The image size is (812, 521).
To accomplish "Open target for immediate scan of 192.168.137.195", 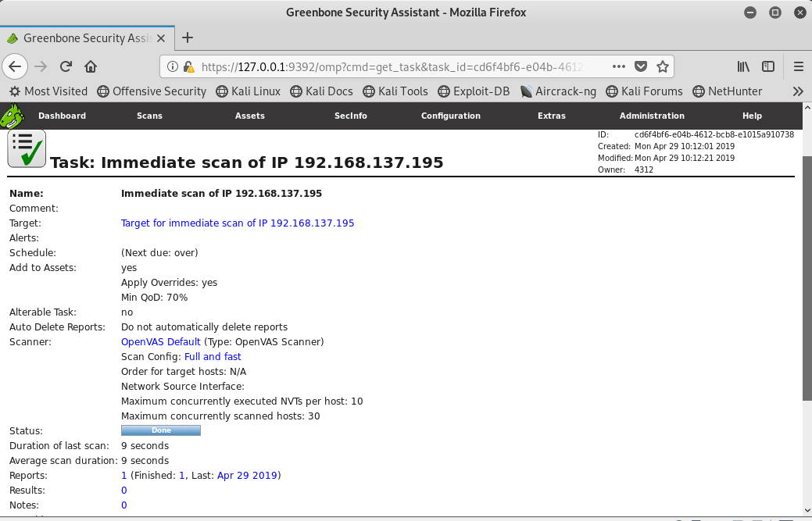I will pos(238,223).
